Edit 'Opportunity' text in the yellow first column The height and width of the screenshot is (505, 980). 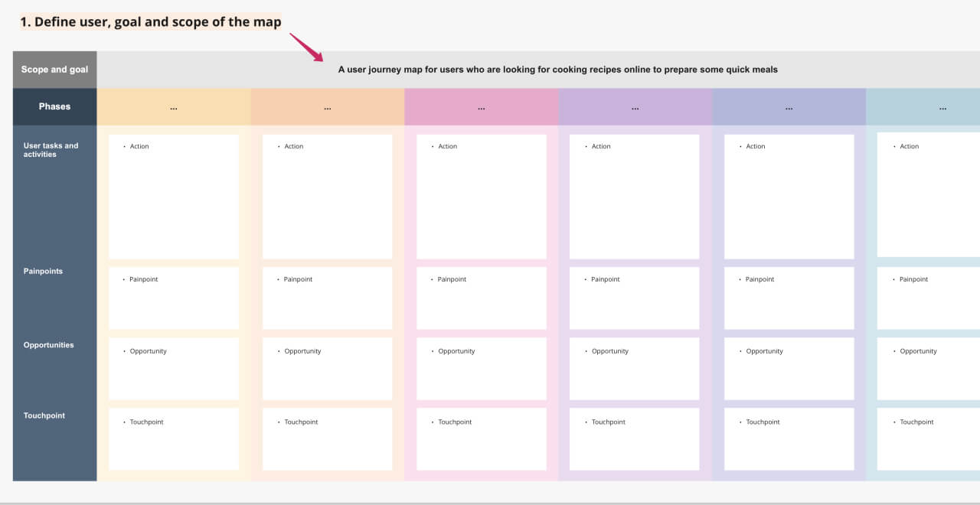coord(149,351)
